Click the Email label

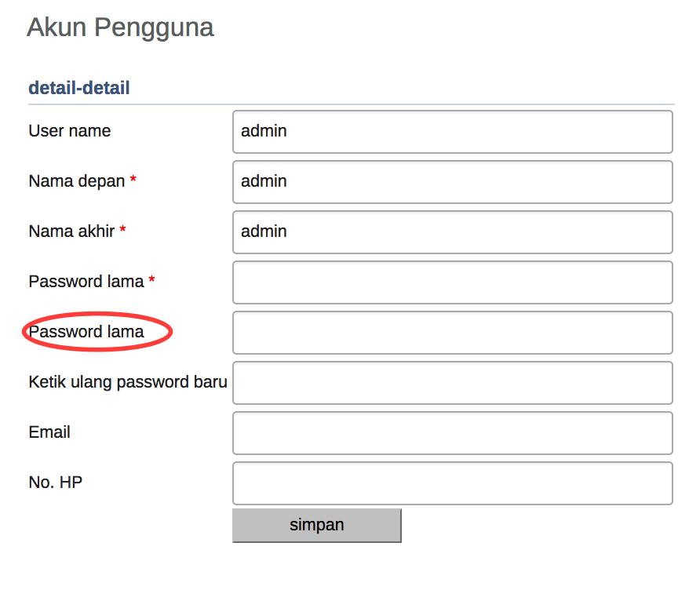point(49,432)
